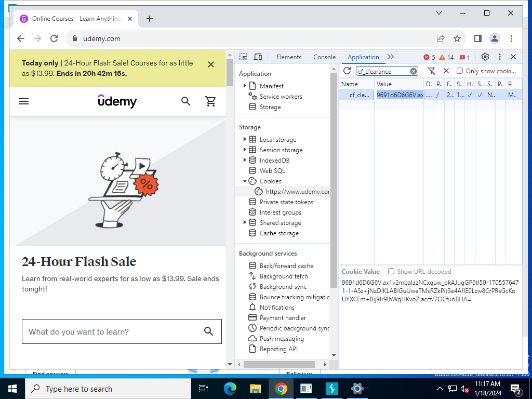The width and height of the screenshot is (532, 399).
Task: Select Service workers in sidebar
Action: (281, 96)
